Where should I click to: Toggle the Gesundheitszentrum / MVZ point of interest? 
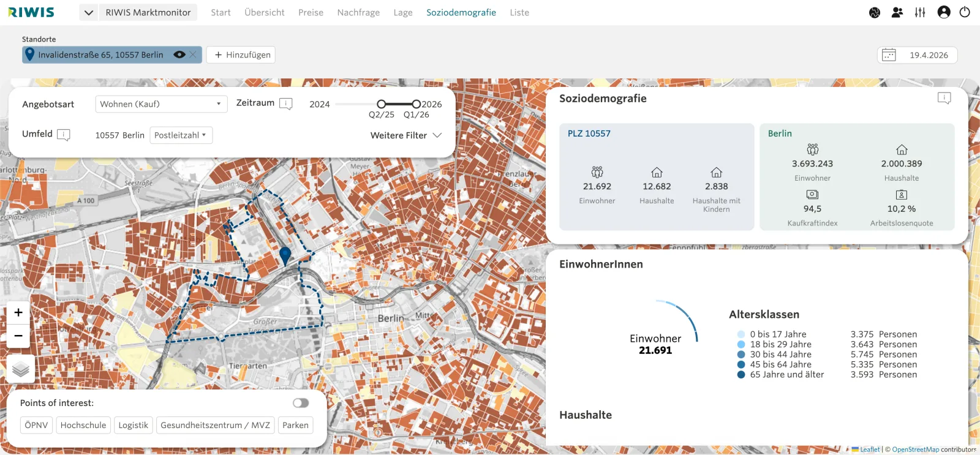215,425
